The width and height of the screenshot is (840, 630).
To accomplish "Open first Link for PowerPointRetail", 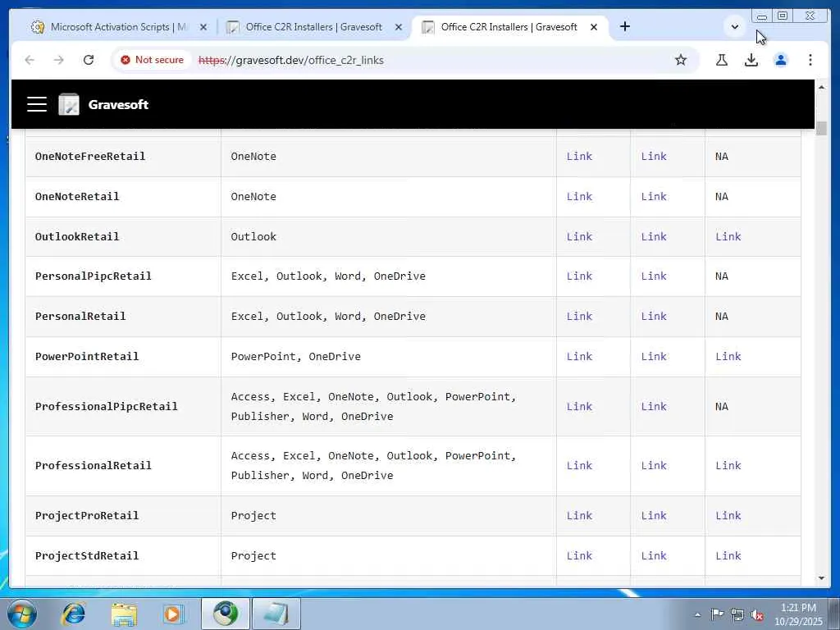I will (579, 357).
